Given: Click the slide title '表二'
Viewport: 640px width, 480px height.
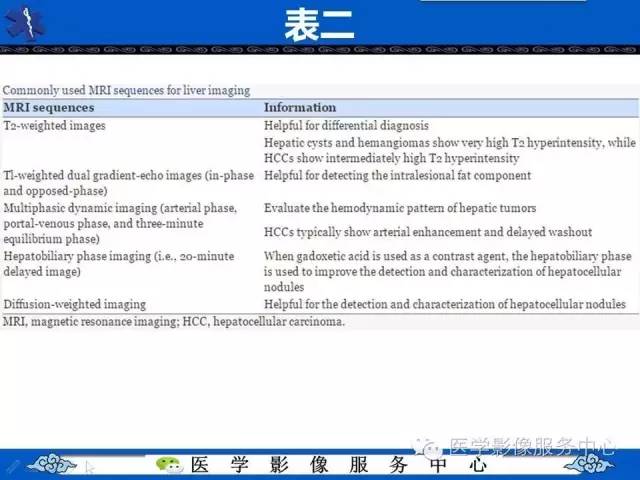Looking at the screenshot, I should click(319, 25).
